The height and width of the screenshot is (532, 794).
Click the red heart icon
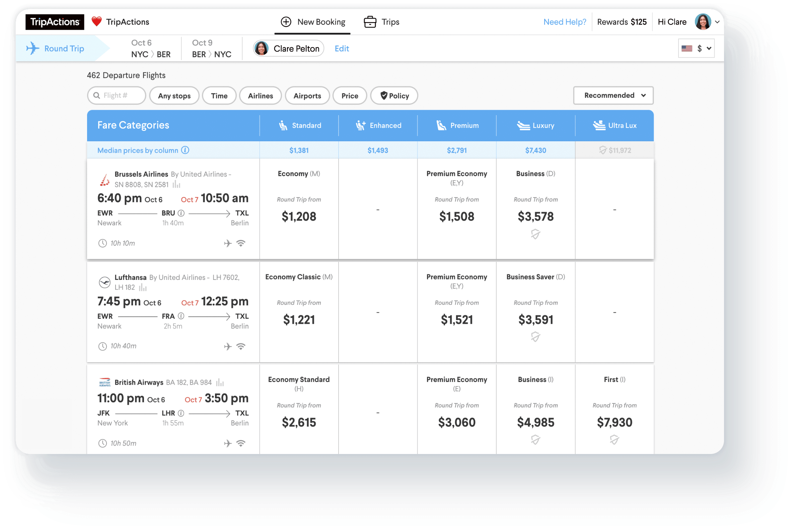point(96,22)
